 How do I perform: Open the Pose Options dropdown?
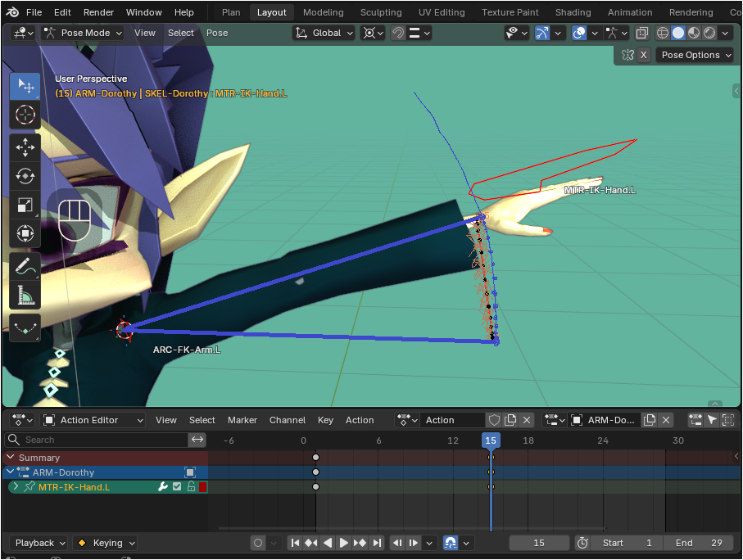(x=695, y=55)
